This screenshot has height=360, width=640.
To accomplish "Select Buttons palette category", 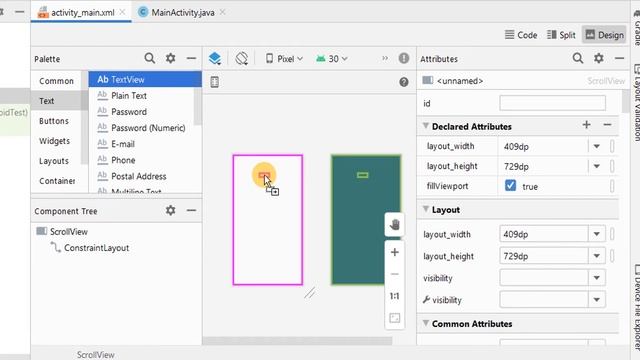I will pos(56,121).
